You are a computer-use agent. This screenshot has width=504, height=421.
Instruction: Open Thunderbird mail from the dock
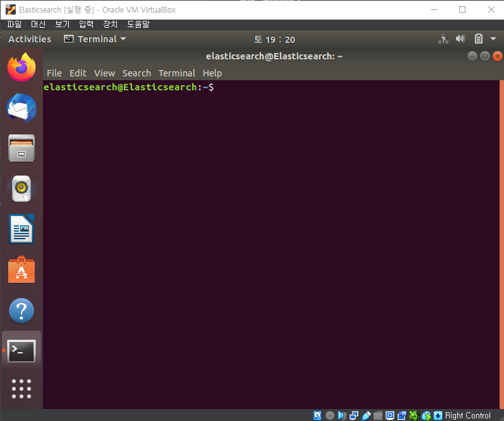coord(21,108)
